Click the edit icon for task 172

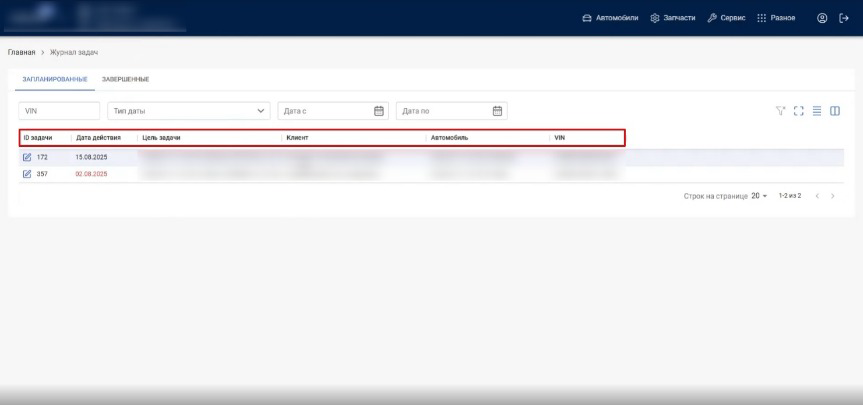pyautogui.click(x=27, y=158)
